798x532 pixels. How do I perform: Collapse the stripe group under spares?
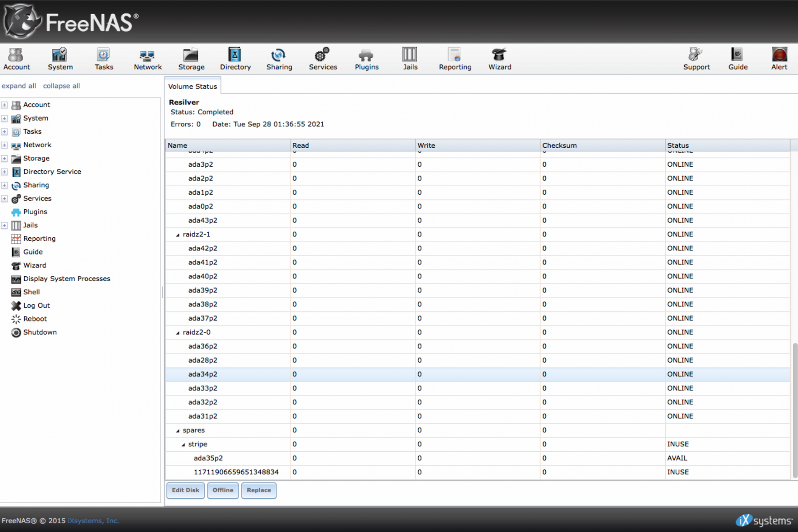pyautogui.click(x=183, y=445)
